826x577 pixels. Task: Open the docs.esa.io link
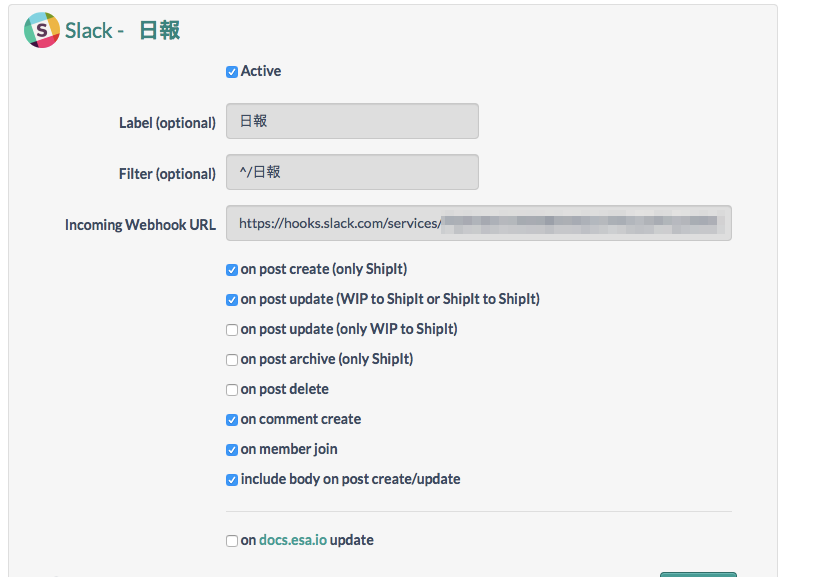click(293, 540)
